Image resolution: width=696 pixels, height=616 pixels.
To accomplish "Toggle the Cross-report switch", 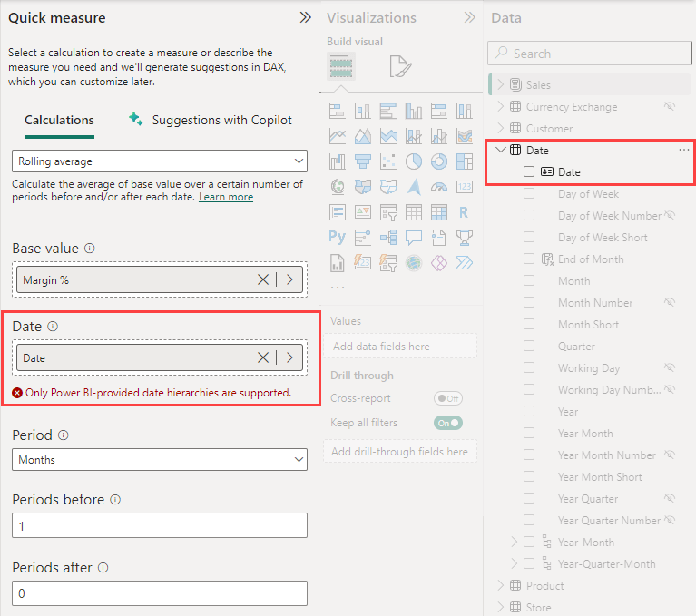I will (448, 398).
